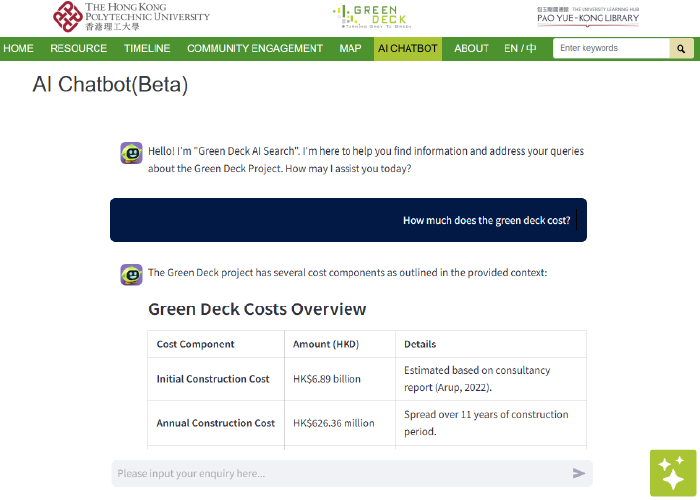Click the Hong Kong Polytechnic University logo

point(132,17)
